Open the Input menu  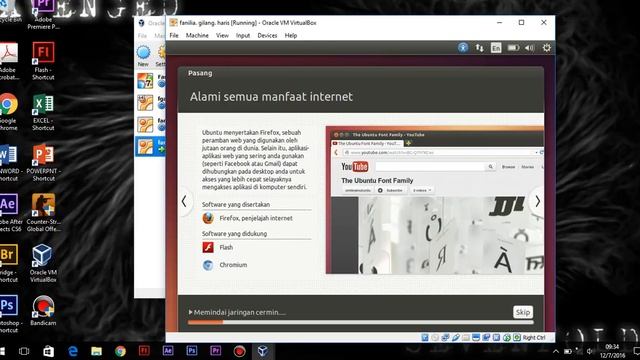pyautogui.click(x=243, y=36)
